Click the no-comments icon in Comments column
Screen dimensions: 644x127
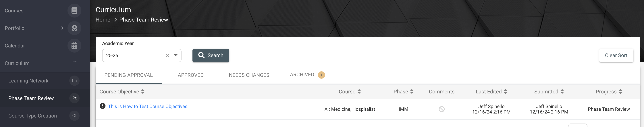click(x=441, y=109)
